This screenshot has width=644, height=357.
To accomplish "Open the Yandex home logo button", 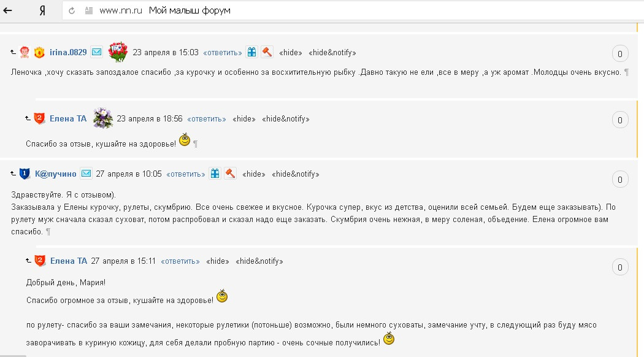I will (x=42, y=10).
